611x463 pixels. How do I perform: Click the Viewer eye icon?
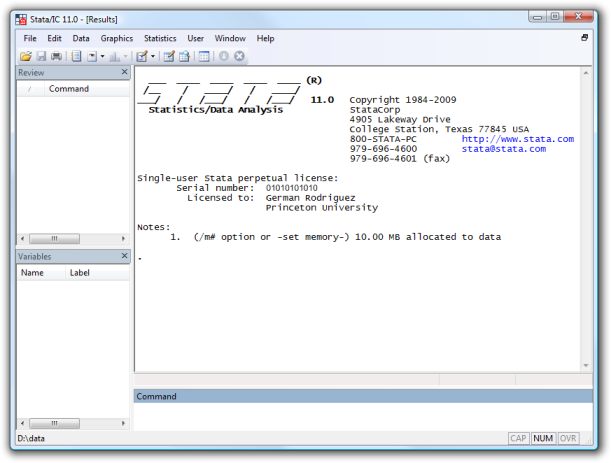92,57
